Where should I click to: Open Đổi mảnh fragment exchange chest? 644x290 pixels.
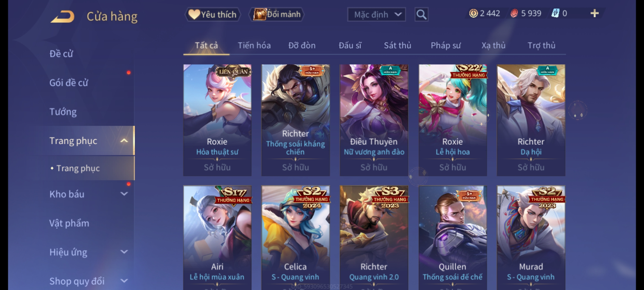point(277,15)
